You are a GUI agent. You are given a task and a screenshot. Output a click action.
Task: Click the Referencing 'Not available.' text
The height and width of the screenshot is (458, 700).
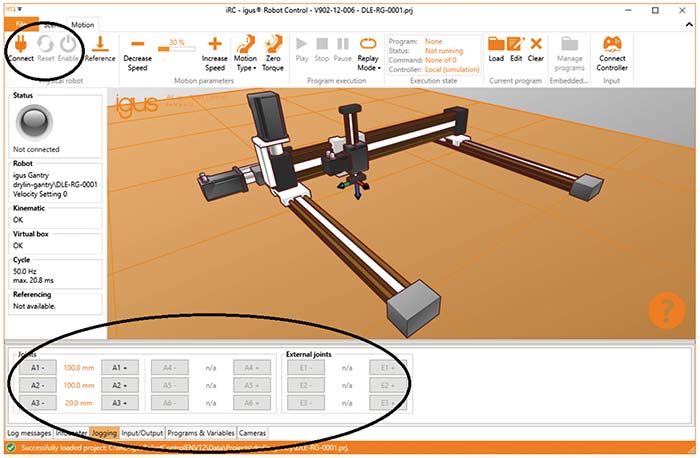[x=34, y=306]
